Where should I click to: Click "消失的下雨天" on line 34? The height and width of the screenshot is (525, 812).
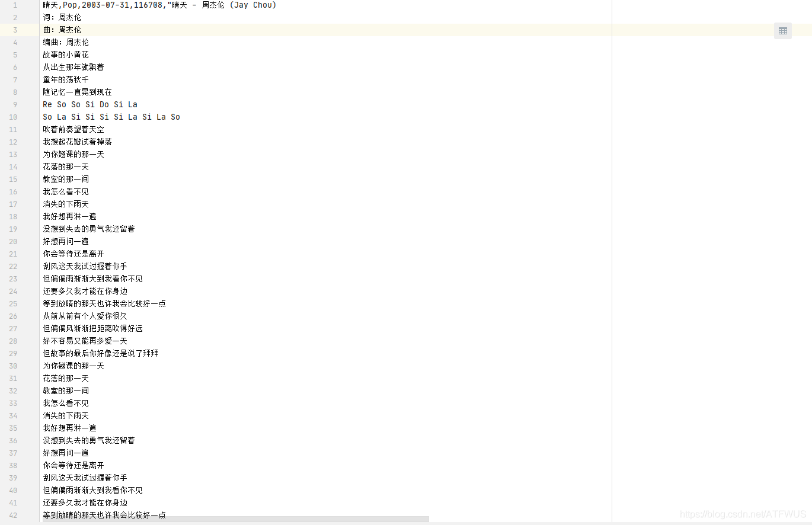pos(66,415)
